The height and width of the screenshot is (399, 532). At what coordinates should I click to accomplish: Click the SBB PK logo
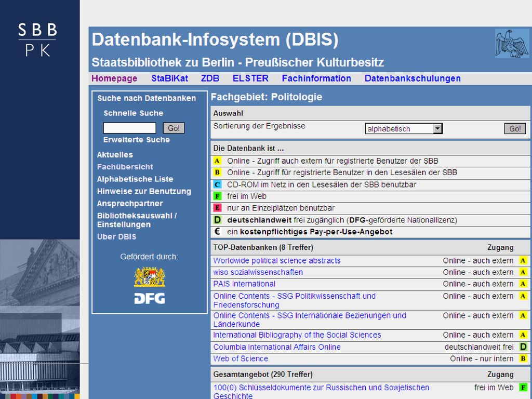coord(37,39)
